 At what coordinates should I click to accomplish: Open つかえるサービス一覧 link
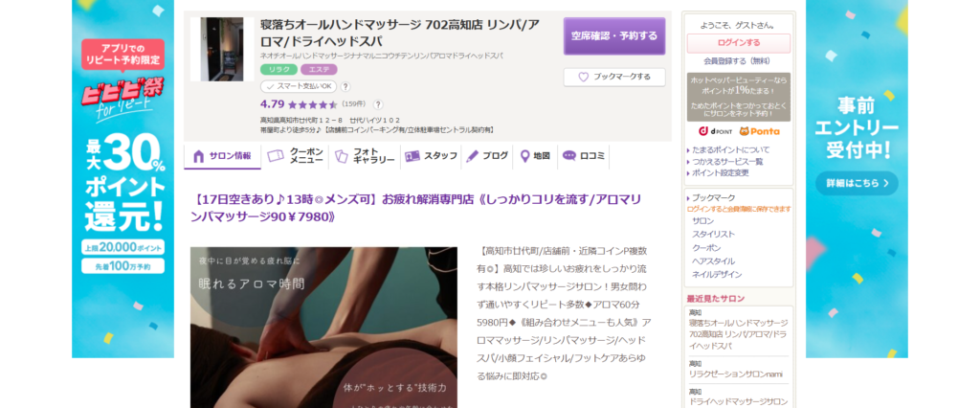[x=727, y=162]
